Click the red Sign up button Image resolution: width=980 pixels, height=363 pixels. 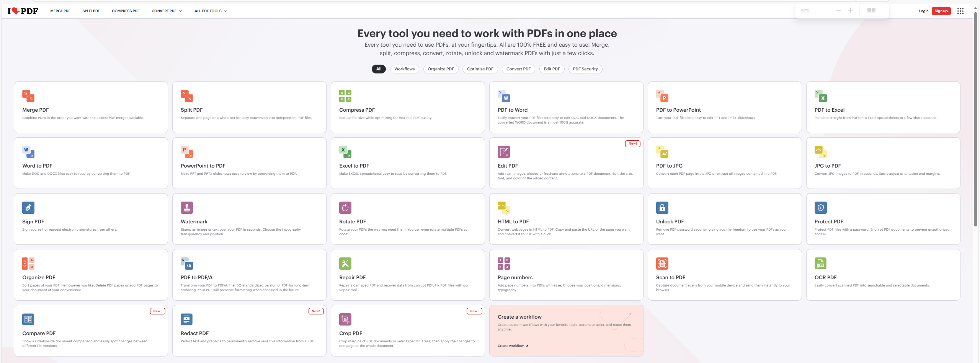[x=941, y=11]
